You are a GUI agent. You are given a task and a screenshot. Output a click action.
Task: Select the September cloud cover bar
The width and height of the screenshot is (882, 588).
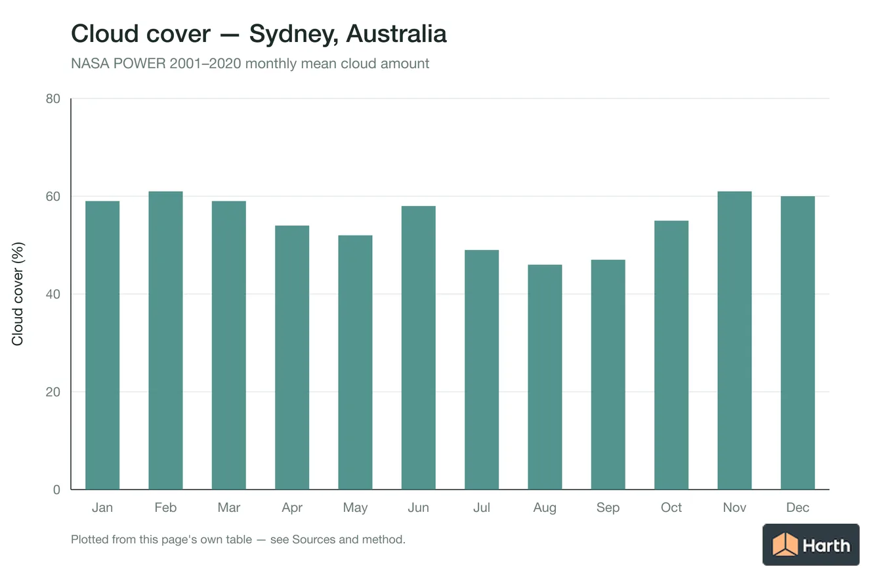[x=608, y=375]
